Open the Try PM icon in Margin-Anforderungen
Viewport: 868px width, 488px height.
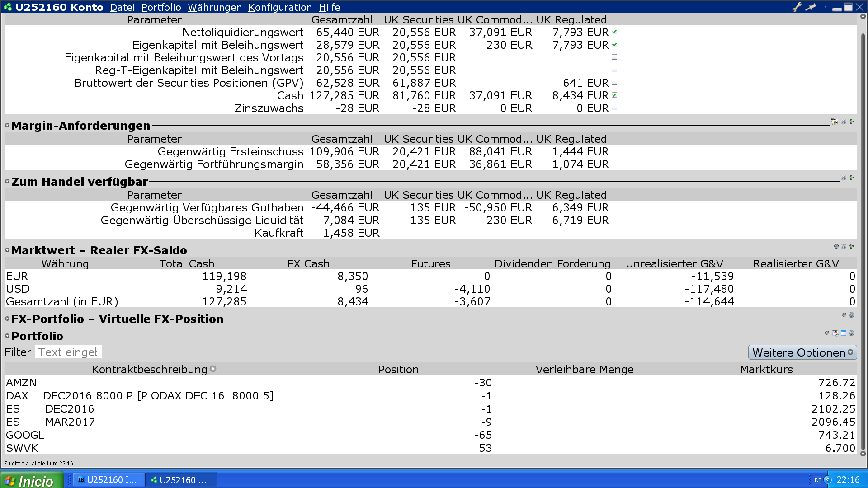(835, 122)
